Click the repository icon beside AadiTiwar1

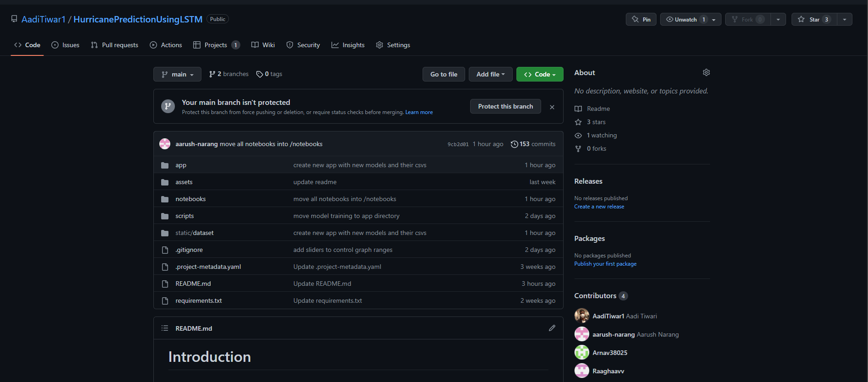click(14, 19)
